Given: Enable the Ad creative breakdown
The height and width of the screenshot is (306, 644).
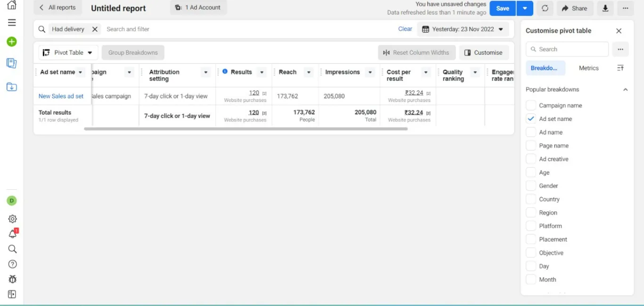Looking at the screenshot, I should pos(531,159).
